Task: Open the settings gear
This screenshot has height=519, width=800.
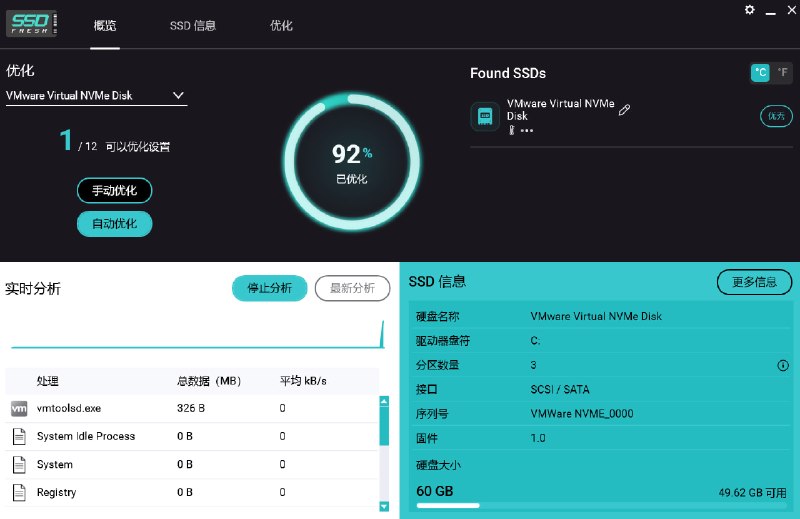Action: (749, 10)
